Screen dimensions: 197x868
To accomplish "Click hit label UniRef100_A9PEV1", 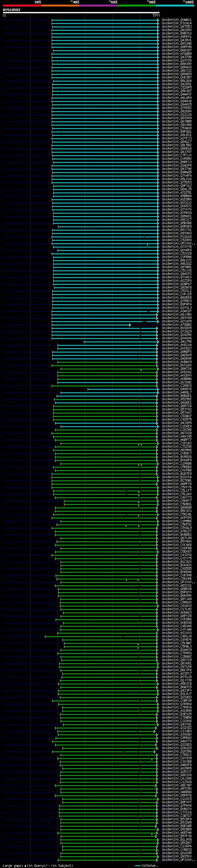I will (177, 37).
